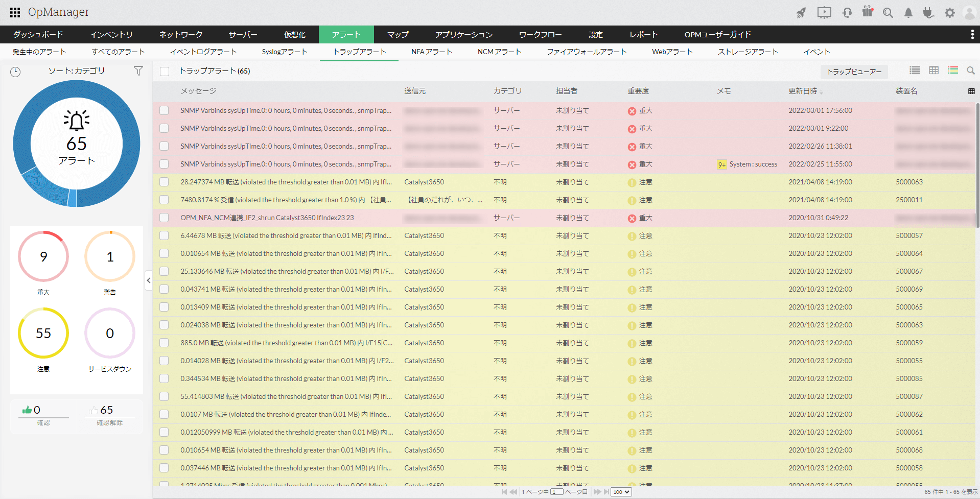Open the filter icon in alerts sidebar
The image size is (980, 499).
[x=138, y=71]
